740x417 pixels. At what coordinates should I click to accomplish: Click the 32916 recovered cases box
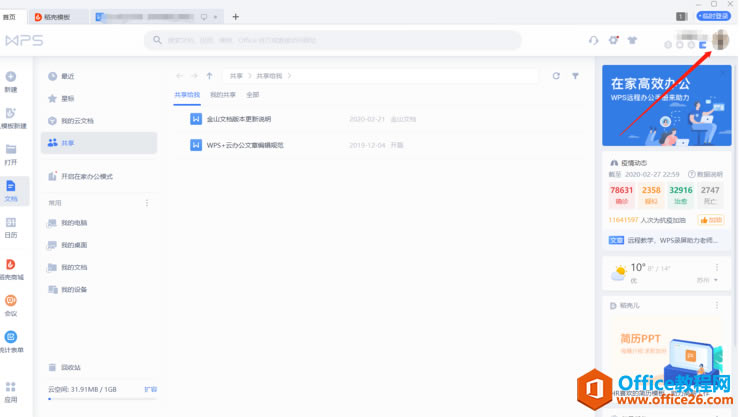[681, 195]
